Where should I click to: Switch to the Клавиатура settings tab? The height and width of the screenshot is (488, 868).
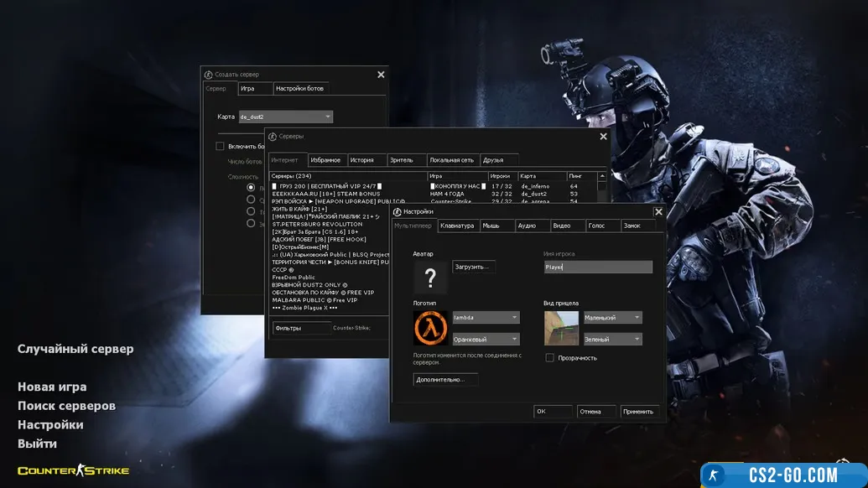pyautogui.click(x=457, y=226)
